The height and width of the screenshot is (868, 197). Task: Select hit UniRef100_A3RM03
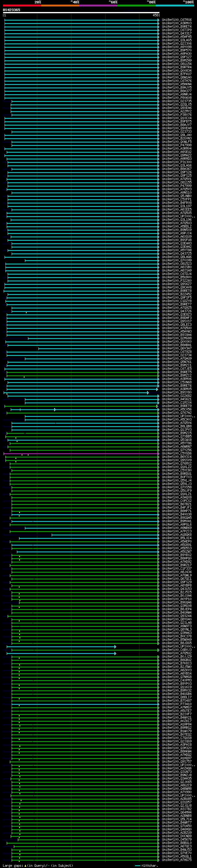click(176, 23)
